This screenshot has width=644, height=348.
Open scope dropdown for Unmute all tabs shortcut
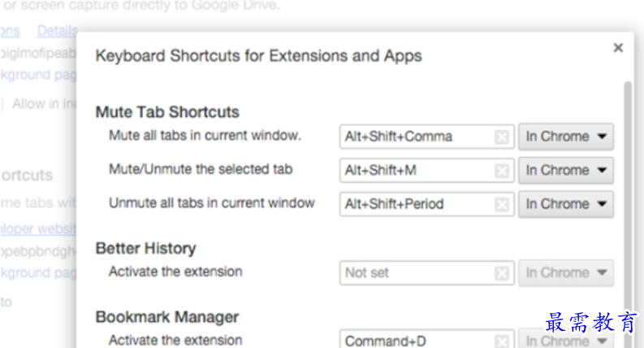(566, 204)
